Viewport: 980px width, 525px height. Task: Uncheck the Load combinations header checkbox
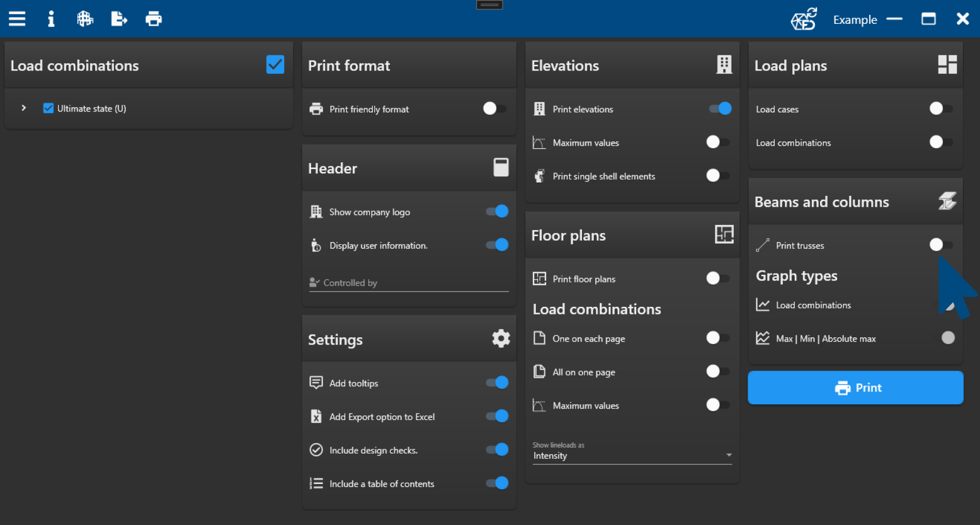click(275, 64)
